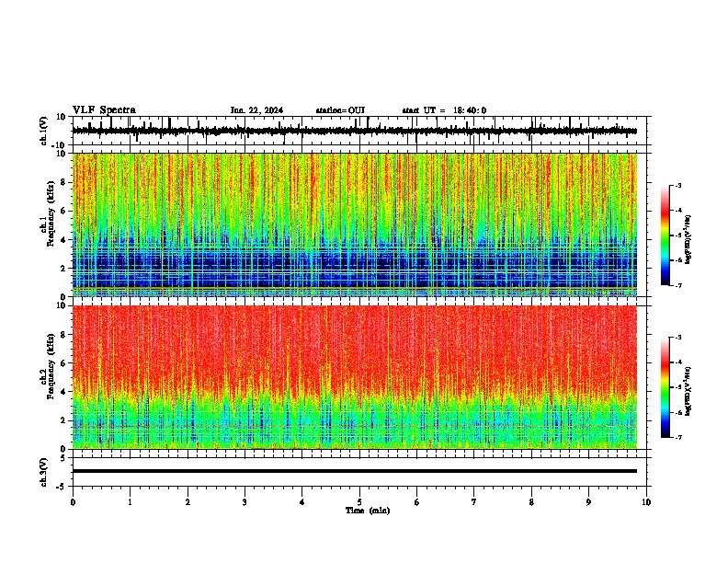The image size is (728, 563).
Task: Click the "Time (min)" x-axis label
Action: coord(368,511)
